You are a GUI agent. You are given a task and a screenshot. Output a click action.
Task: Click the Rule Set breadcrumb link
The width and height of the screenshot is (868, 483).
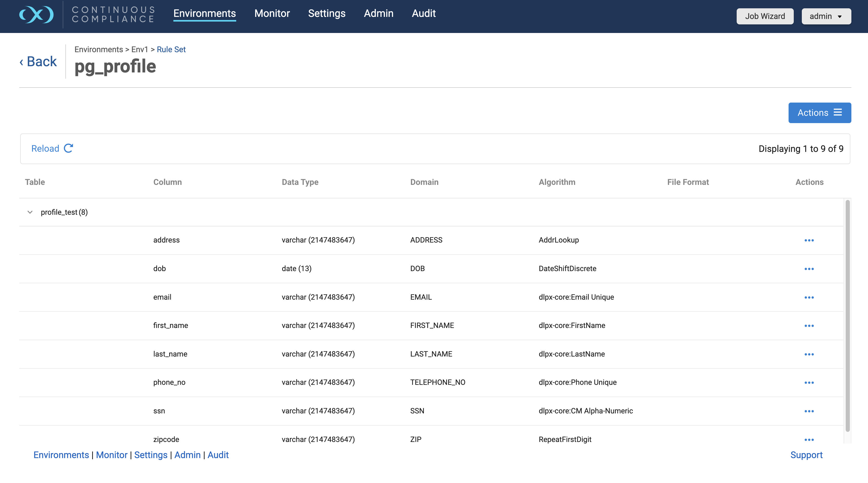pyautogui.click(x=171, y=50)
